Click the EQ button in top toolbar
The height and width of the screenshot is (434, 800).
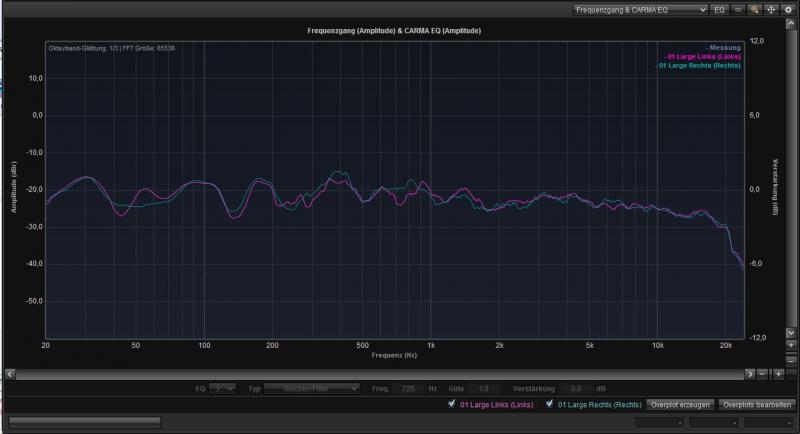click(x=719, y=9)
